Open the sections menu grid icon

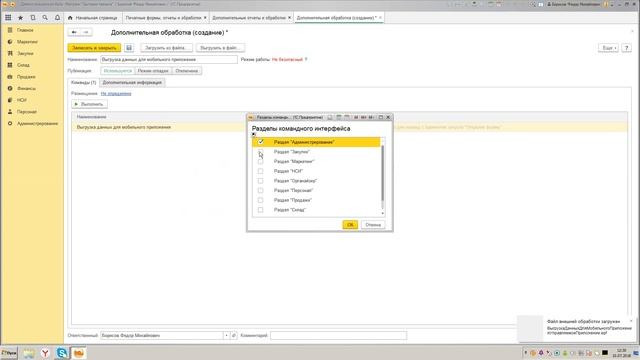point(8,18)
